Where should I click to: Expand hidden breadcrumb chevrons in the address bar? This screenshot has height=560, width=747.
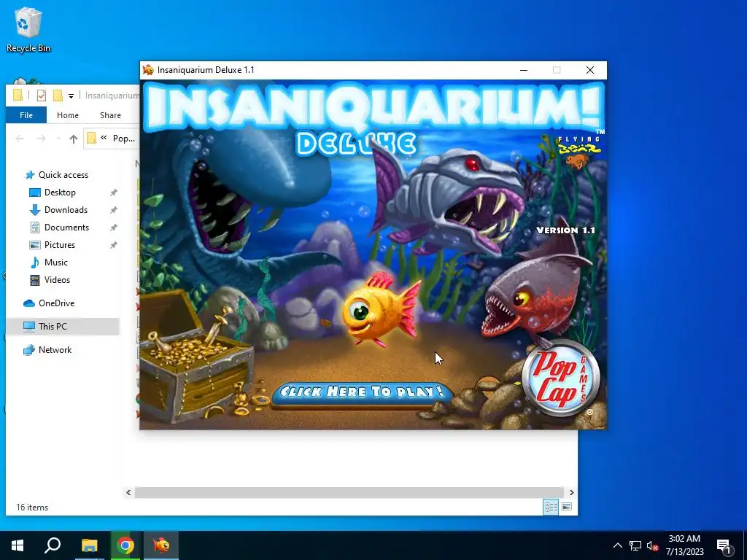pos(104,138)
